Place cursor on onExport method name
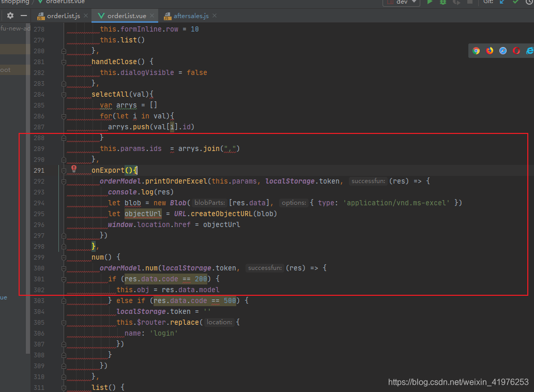534x392 pixels. [108, 170]
